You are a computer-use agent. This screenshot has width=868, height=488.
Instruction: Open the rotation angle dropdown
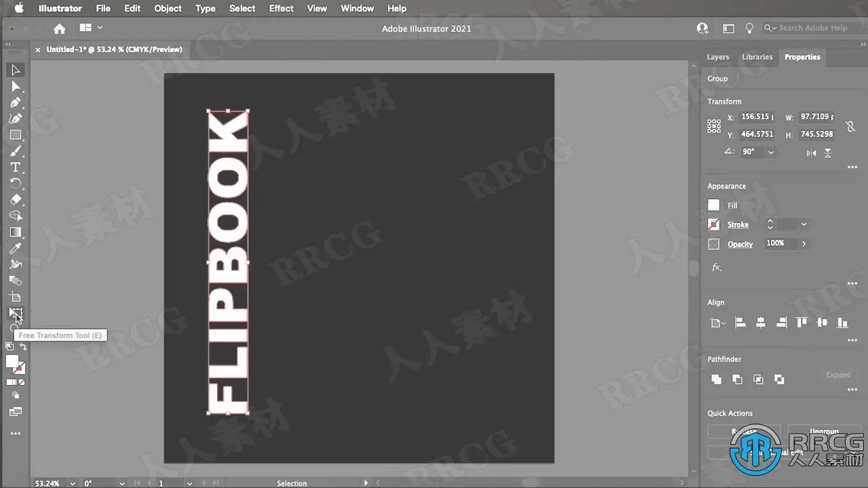coord(771,152)
